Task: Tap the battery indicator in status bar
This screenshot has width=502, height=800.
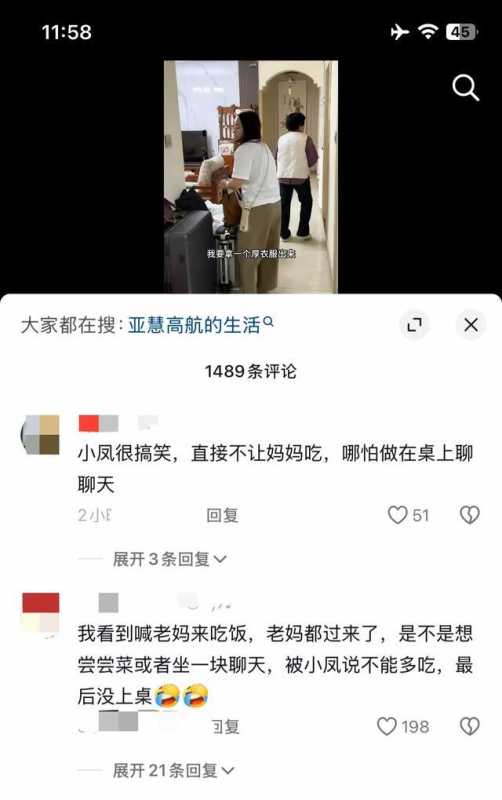Action: (x=461, y=32)
